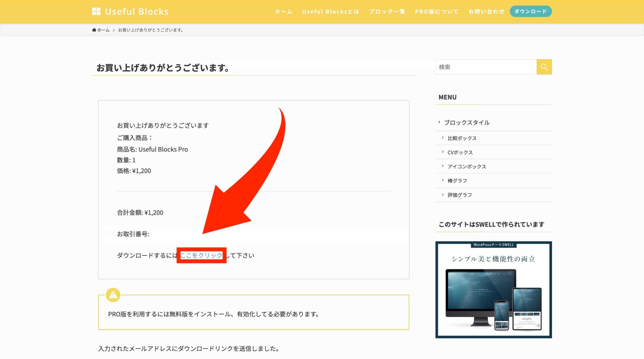The width and height of the screenshot is (644, 359).
Task: Click the Useful Blocks logo icon
Action: [x=96, y=11]
